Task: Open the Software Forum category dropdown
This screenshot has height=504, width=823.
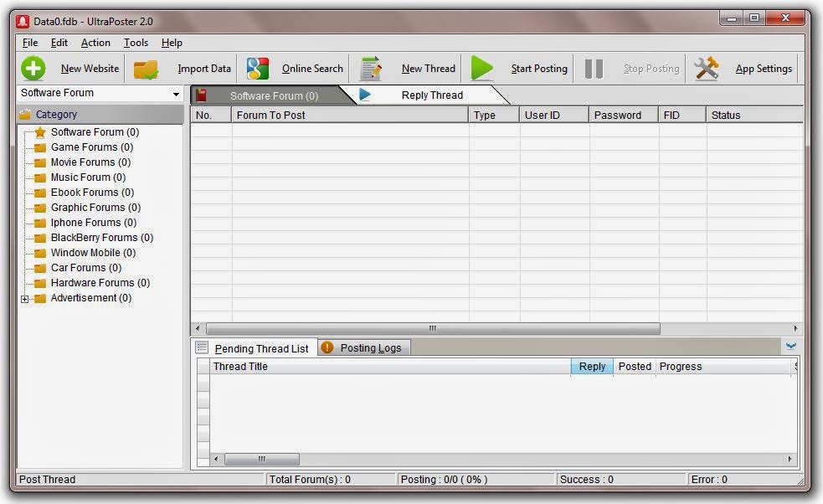Action: pyautogui.click(x=176, y=94)
